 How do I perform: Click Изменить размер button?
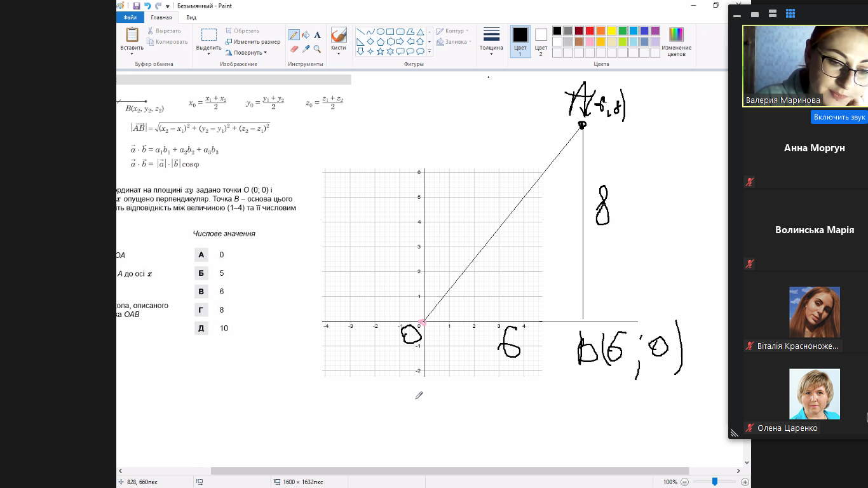pos(252,42)
